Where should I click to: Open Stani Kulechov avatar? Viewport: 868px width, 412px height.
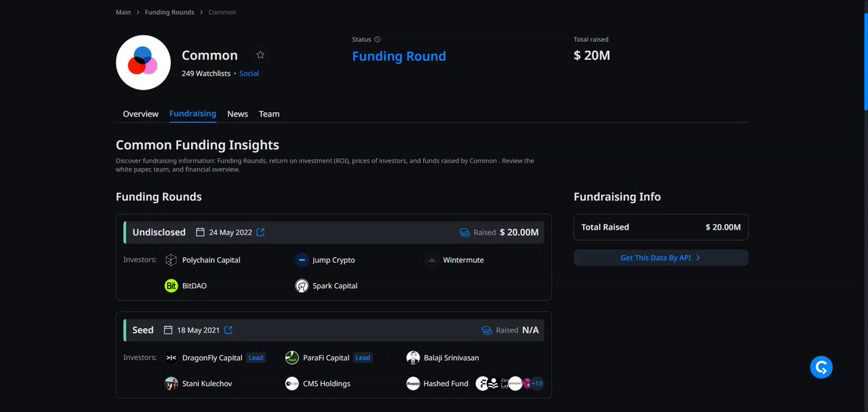tap(171, 384)
